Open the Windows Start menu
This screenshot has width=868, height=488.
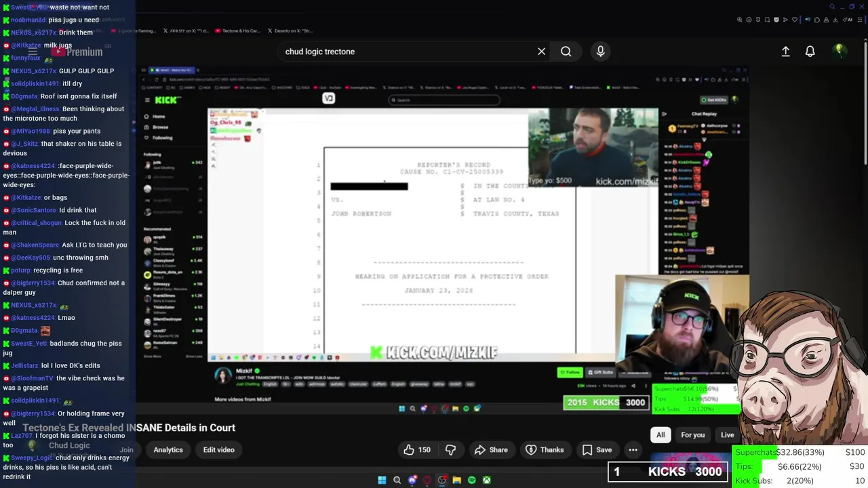(x=382, y=481)
